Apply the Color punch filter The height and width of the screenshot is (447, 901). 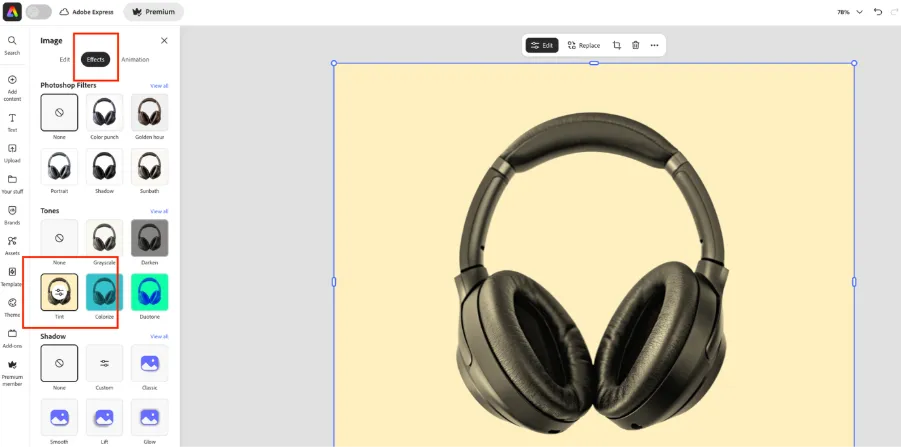click(x=105, y=113)
